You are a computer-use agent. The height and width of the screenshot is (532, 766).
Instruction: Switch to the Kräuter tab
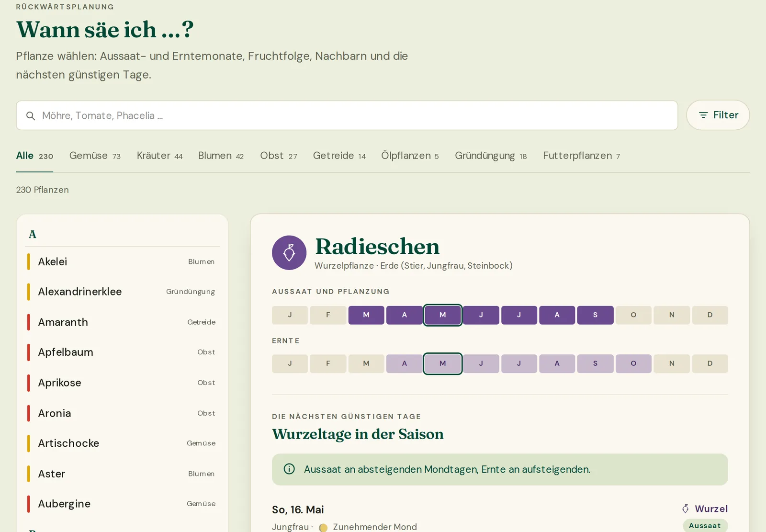pyautogui.click(x=159, y=156)
